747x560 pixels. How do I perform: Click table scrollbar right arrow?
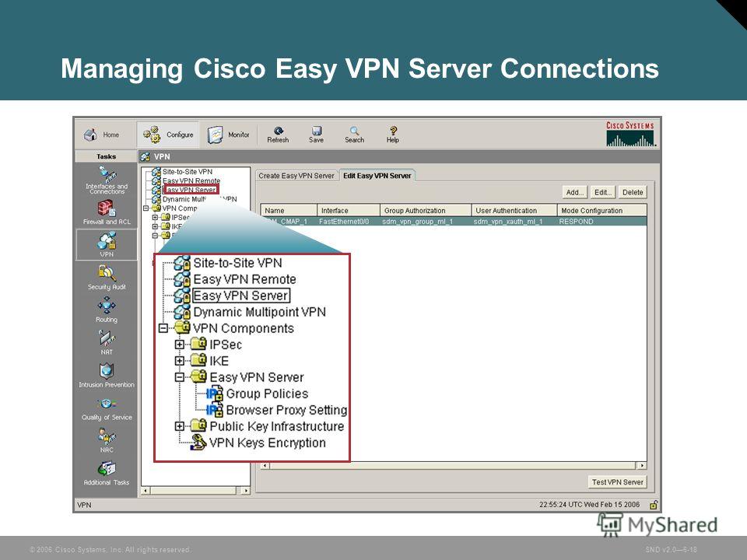(642, 466)
